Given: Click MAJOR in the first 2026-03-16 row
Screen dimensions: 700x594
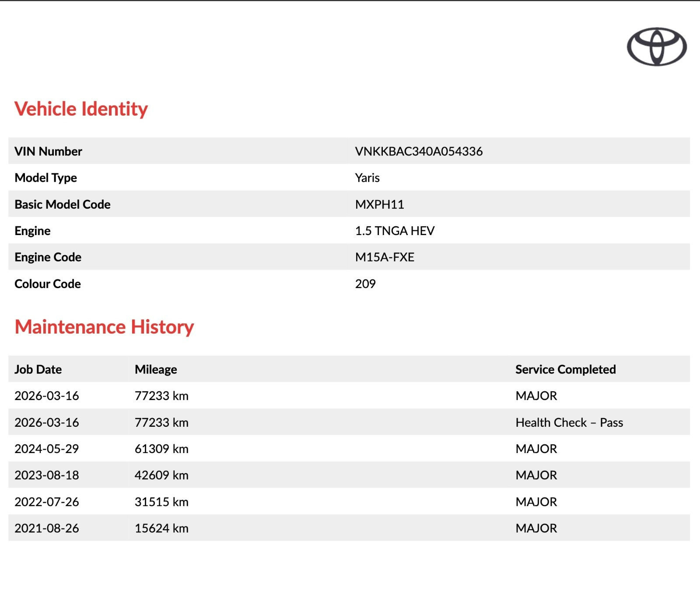Looking at the screenshot, I should 536,396.
